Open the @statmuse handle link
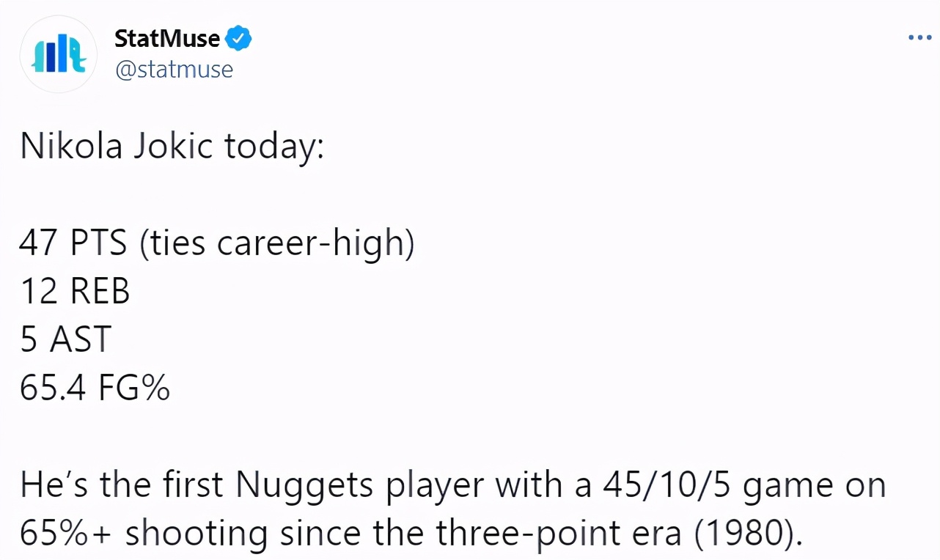The width and height of the screenshot is (940, 560). (x=174, y=70)
